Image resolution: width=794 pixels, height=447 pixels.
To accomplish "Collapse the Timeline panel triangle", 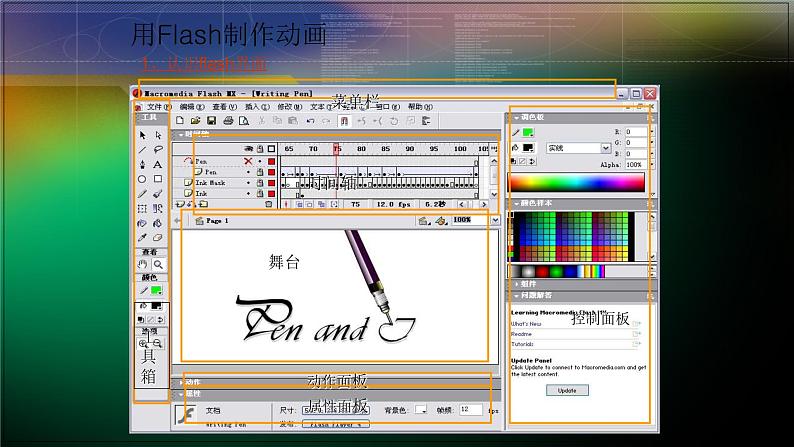I will (180, 135).
